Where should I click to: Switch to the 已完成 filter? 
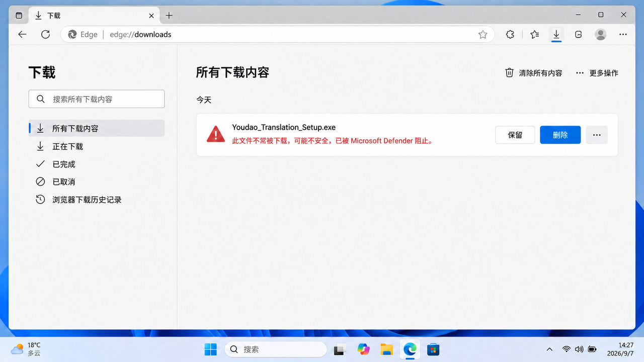(97, 164)
